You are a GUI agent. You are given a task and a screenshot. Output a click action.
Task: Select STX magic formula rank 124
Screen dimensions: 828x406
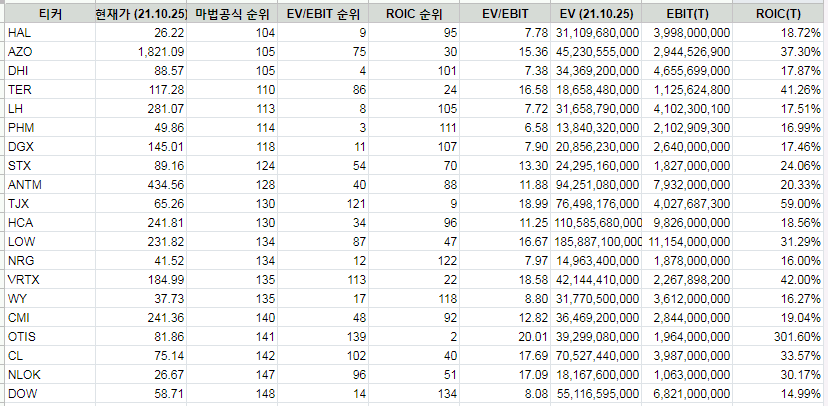232,166
